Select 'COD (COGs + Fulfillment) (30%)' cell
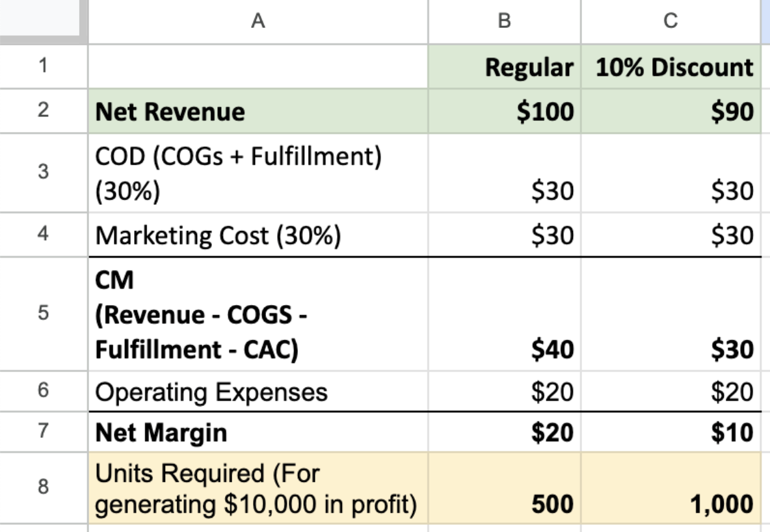 tap(258, 172)
